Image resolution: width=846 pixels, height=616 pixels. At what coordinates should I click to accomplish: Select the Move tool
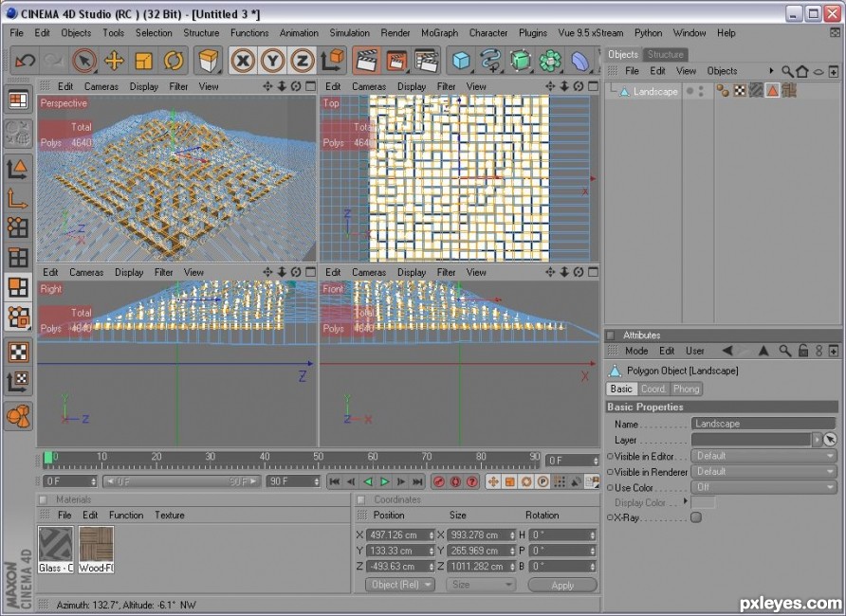114,61
